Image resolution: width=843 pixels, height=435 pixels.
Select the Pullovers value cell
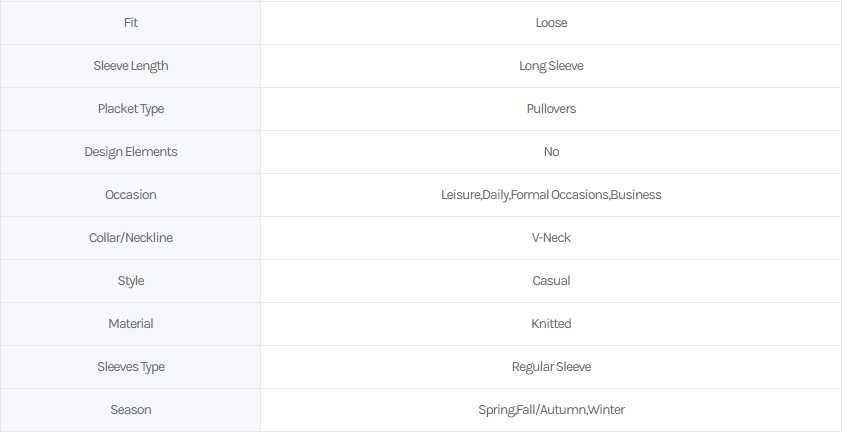click(551, 109)
